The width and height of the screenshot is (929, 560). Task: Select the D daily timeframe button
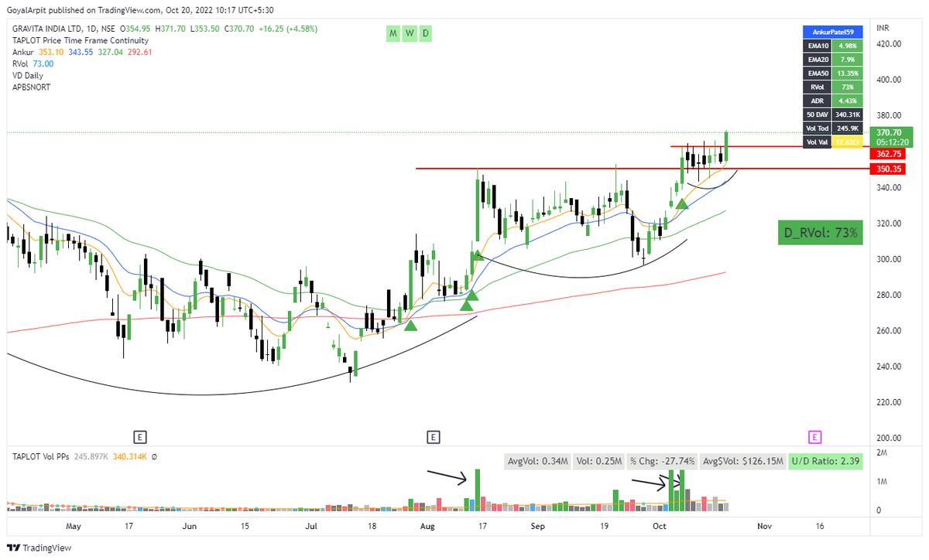(424, 33)
